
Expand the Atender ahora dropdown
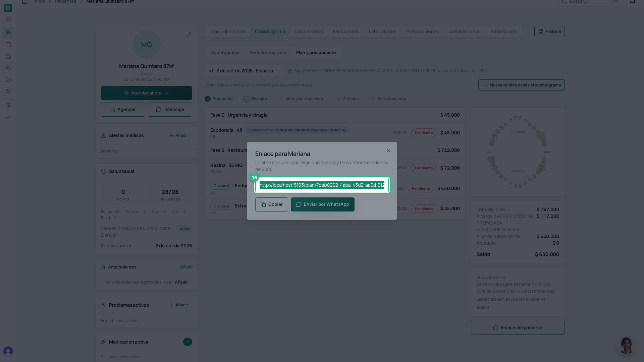click(147, 93)
